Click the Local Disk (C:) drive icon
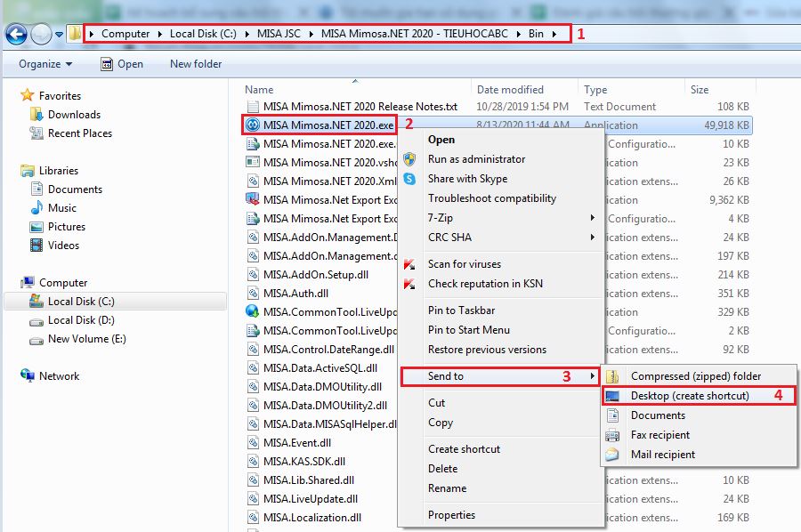Screen dimensions: 801x532 click(x=36, y=302)
